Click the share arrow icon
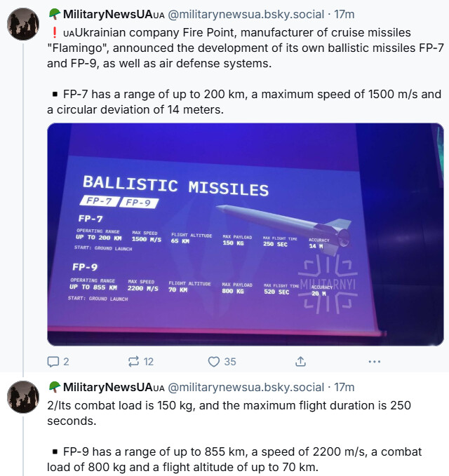The width and height of the screenshot is (449, 476). [300, 362]
